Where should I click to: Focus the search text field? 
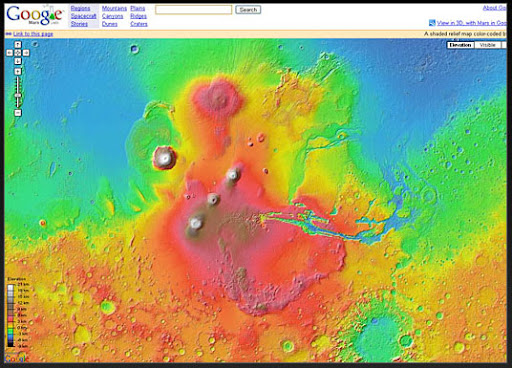click(194, 10)
